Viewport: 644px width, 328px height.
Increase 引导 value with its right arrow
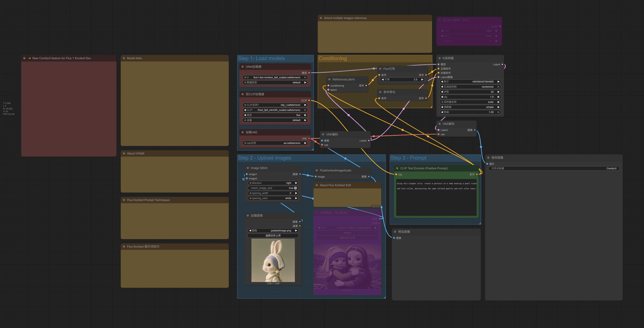tap(422, 80)
